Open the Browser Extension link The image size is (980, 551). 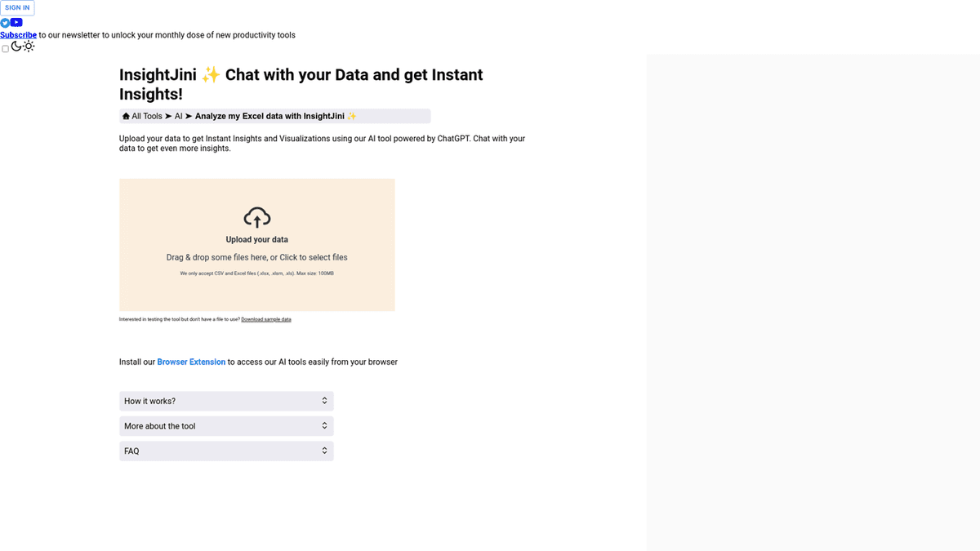pyautogui.click(x=191, y=362)
